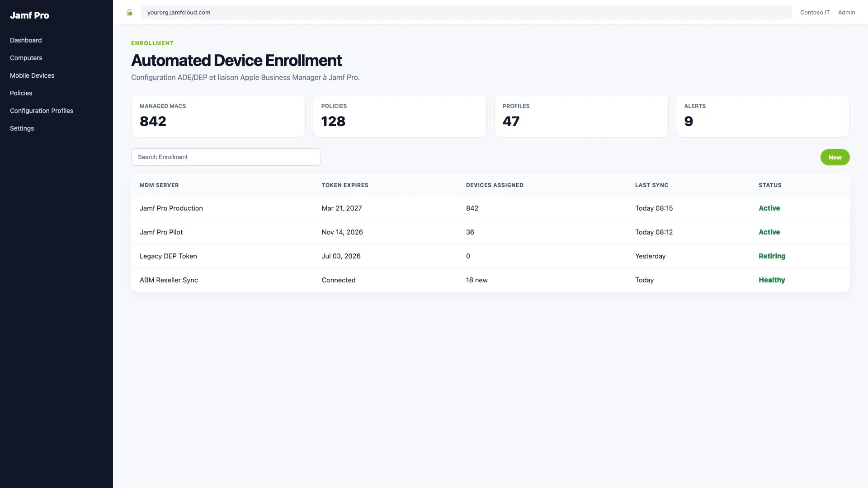This screenshot has width=868, height=488.
Task: Sort by the MDM Server column header
Action: point(159,185)
